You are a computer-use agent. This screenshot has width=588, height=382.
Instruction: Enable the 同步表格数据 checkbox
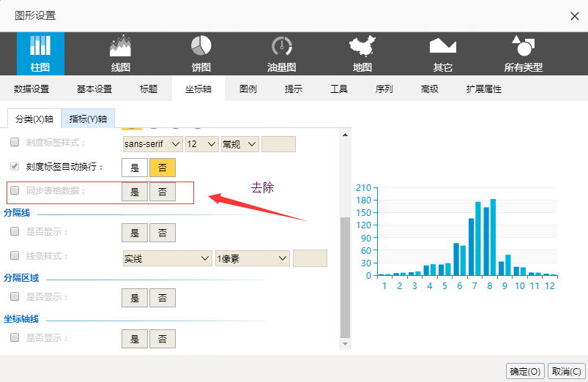click(x=15, y=190)
